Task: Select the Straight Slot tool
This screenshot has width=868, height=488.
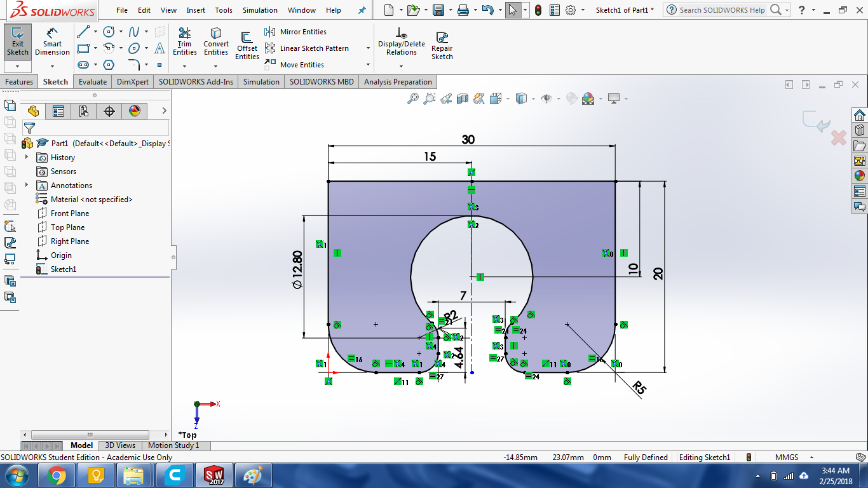Action: [x=83, y=65]
